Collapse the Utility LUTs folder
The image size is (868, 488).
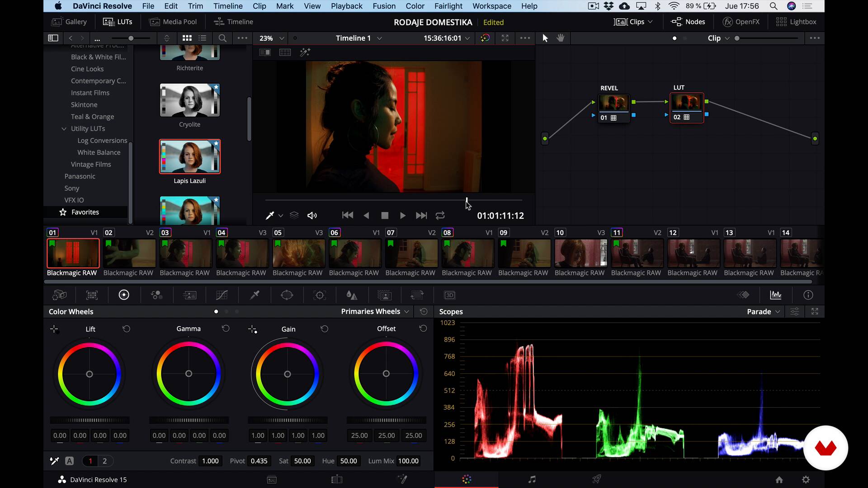click(x=64, y=129)
